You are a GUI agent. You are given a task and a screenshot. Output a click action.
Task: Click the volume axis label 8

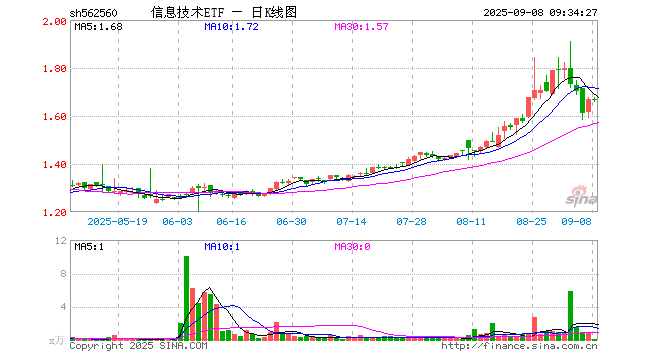coord(64,274)
